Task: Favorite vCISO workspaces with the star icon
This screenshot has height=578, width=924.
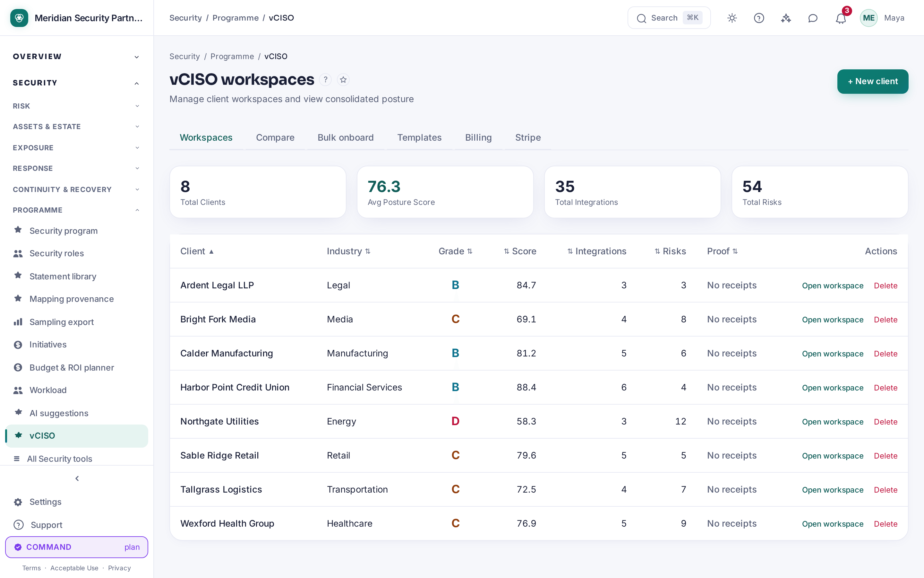Action: click(343, 80)
